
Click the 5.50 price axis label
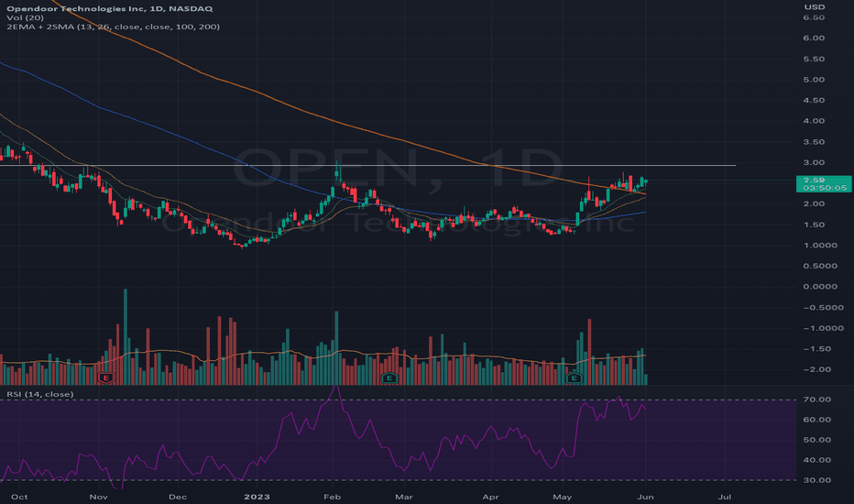pyautogui.click(x=814, y=59)
